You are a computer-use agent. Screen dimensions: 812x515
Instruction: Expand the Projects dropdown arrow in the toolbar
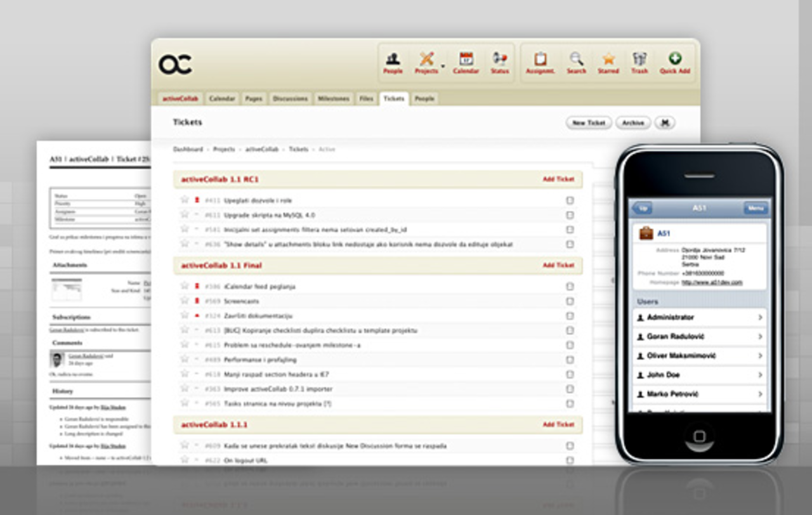(x=443, y=66)
